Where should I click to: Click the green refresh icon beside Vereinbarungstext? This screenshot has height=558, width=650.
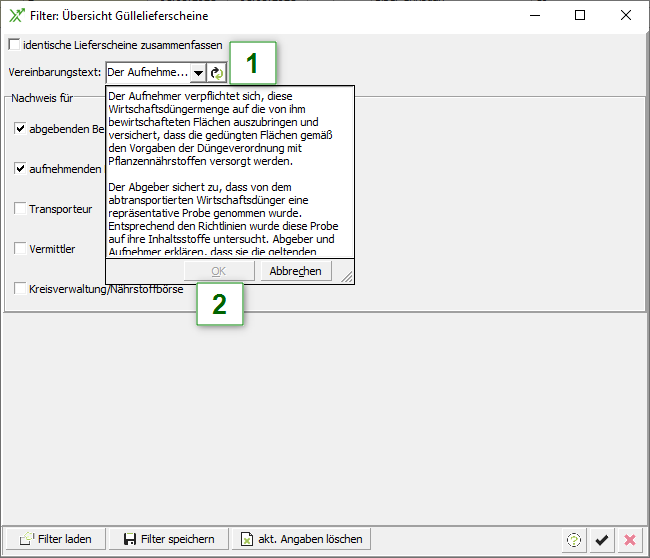click(217, 73)
